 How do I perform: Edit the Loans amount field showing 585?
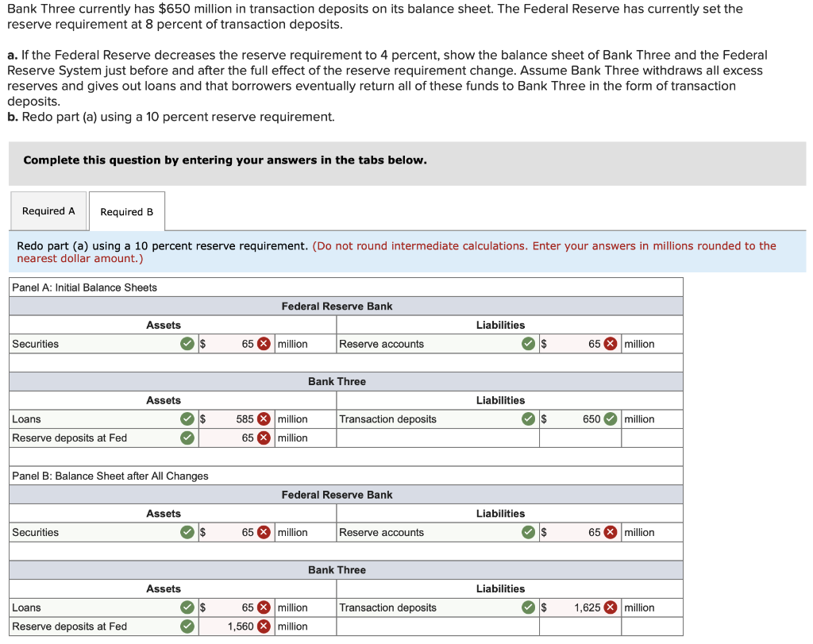tap(237, 419)
